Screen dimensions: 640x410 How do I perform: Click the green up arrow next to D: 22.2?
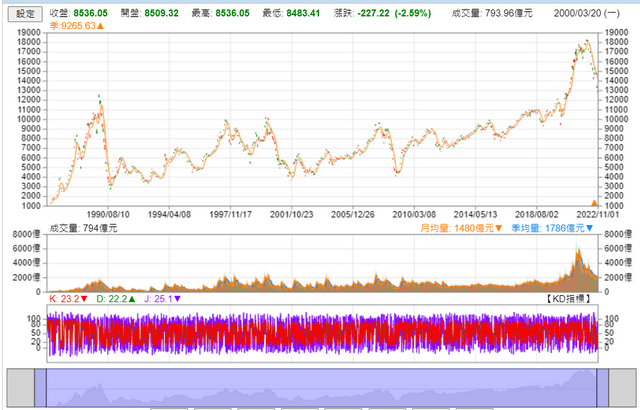132,299
